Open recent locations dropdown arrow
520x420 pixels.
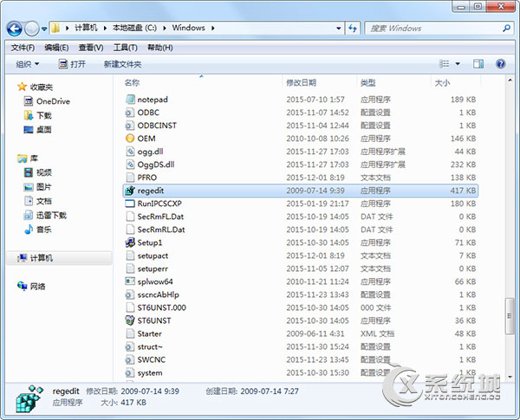pos(44,29)
